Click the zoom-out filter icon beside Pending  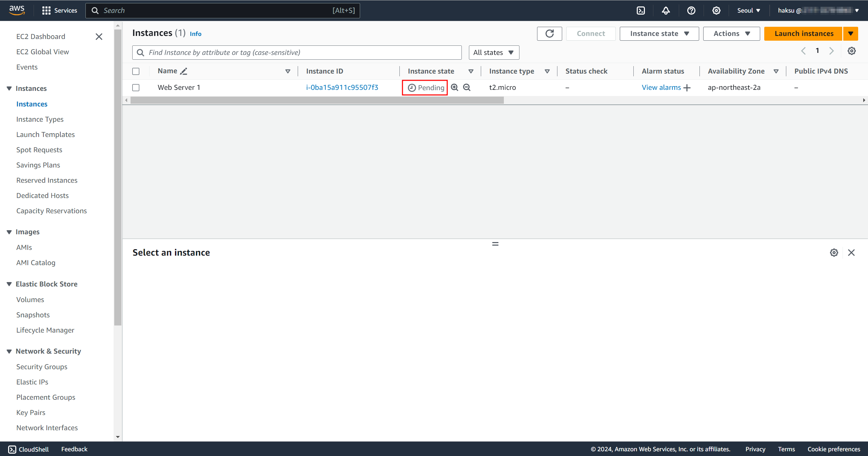click(x=467, y=87)
